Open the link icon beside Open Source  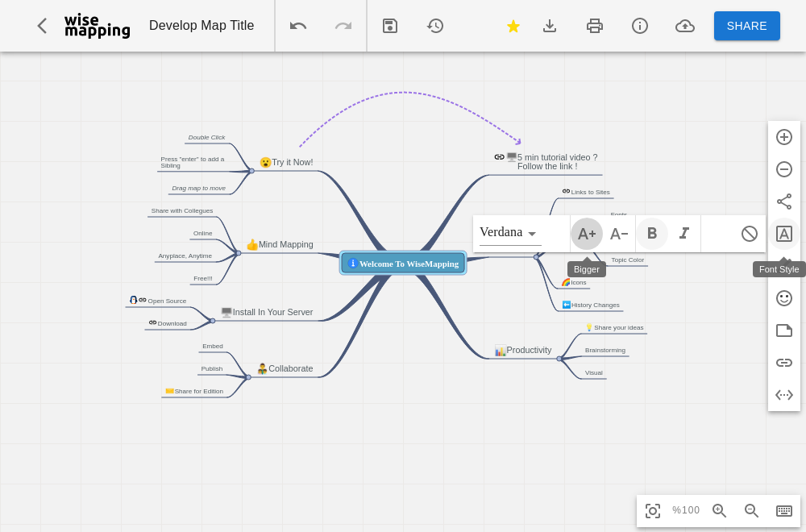click(x=143, y=300)
